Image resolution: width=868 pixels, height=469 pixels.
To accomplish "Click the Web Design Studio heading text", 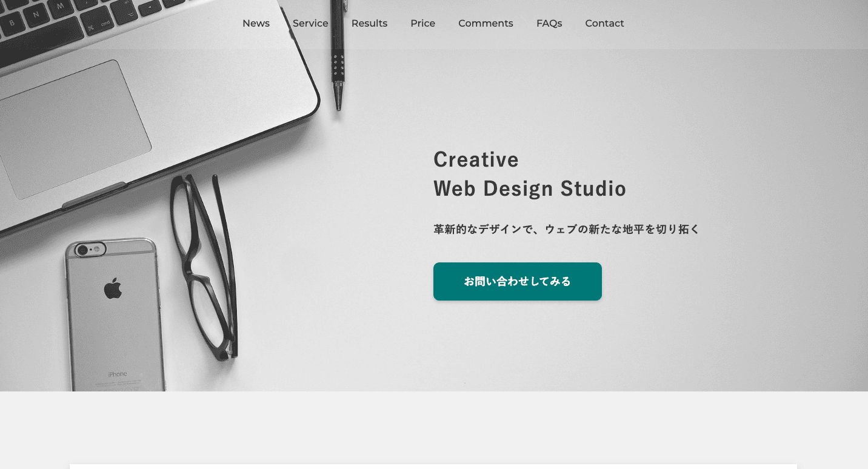I will pos(530,188).
